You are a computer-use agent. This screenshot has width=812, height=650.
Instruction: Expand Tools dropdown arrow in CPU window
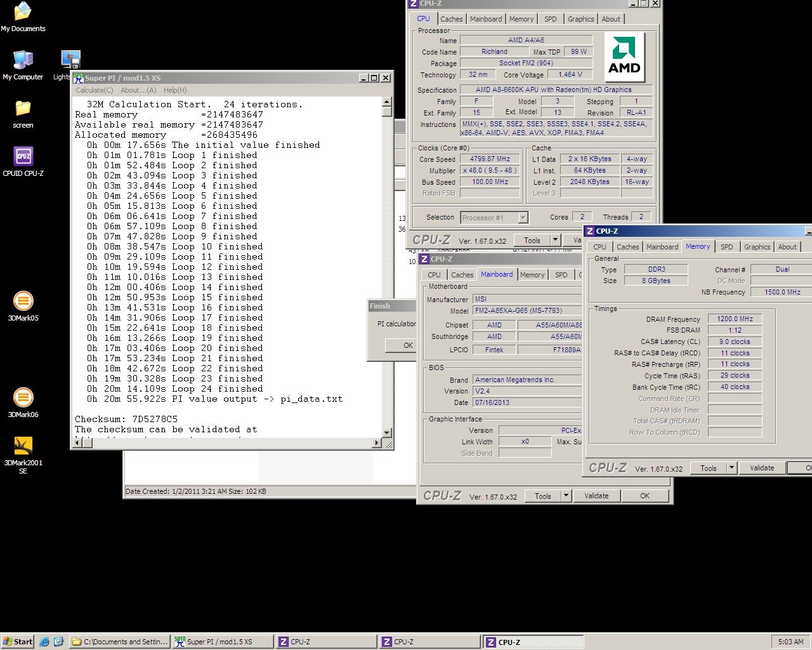click(555, 240)
